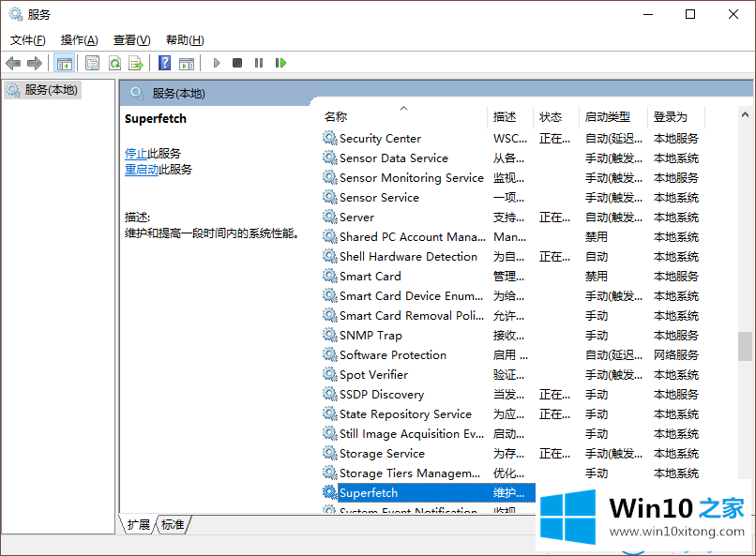Viewport: 756px width, 556px height.
Task: Click the scrollbar up arrow in service list
Action: point(745,114)
